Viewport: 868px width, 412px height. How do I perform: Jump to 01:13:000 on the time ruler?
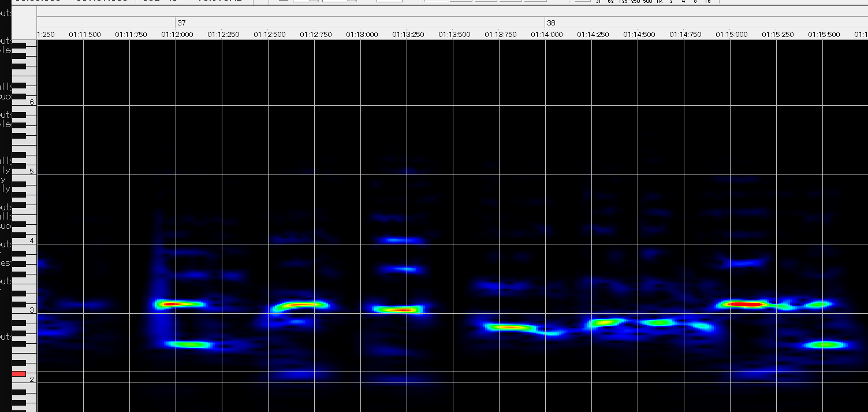click(362, 35)
